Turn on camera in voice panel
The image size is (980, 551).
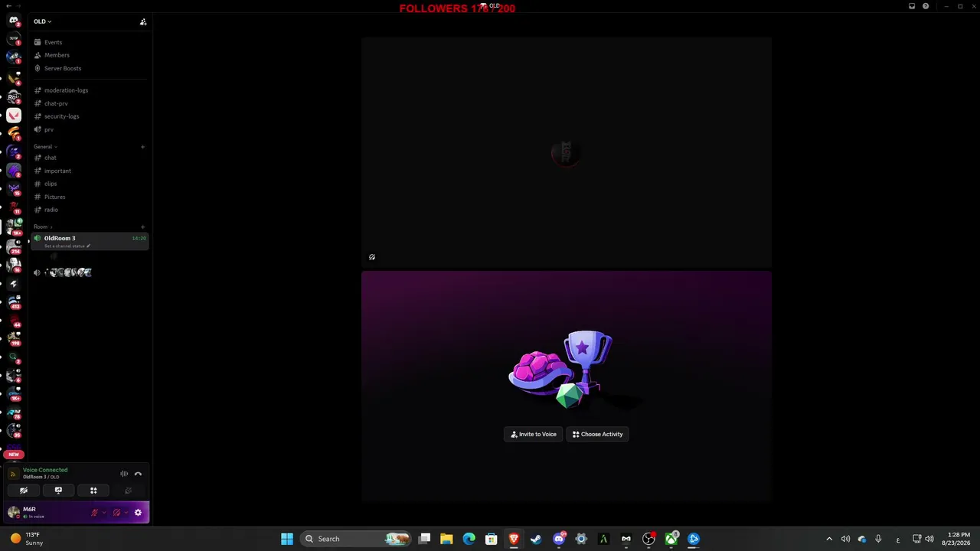tap(24, 491)
